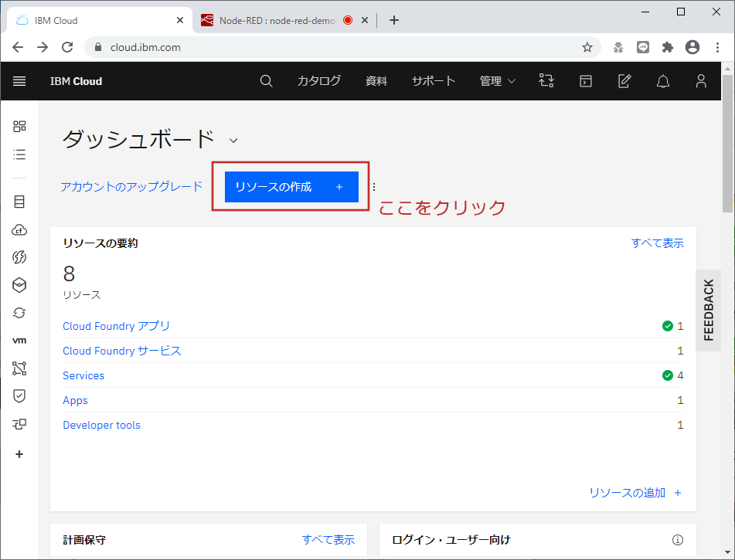Open the IBM Cloud Shell terminal icon
The height and width of the screenshot is (560, 735).
[x=585, y=81]
